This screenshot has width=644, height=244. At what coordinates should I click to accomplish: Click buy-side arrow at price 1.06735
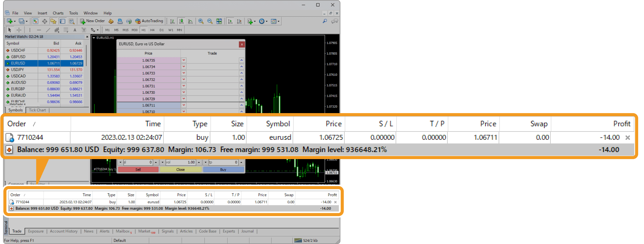pyautogui.click(x=241, y=60)
